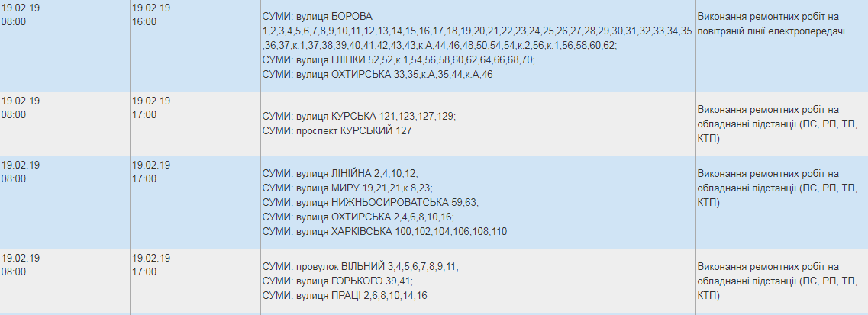Click the вулиця ПРАЦІ address line
Viewport: 868px width, 315px height.
pos(345,296)
